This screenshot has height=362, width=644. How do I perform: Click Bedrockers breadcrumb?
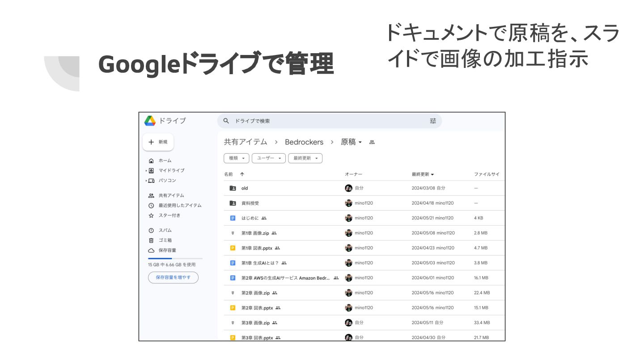304,142
